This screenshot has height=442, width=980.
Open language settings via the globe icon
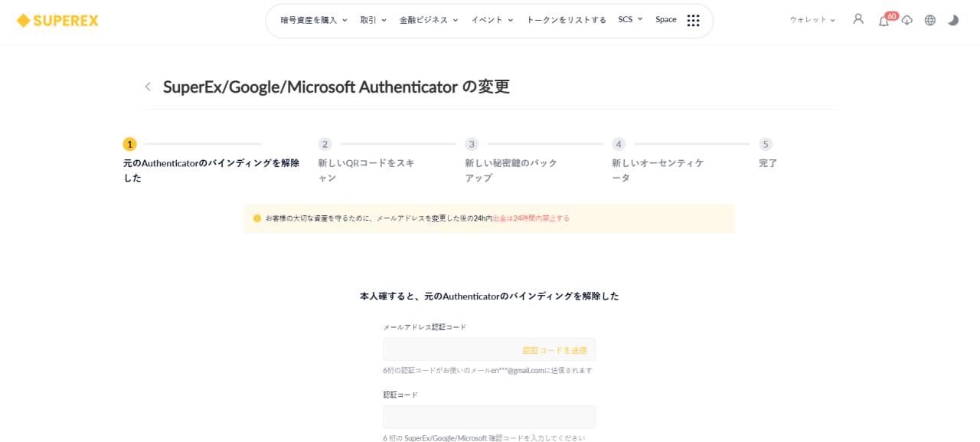tap(929, 20)
